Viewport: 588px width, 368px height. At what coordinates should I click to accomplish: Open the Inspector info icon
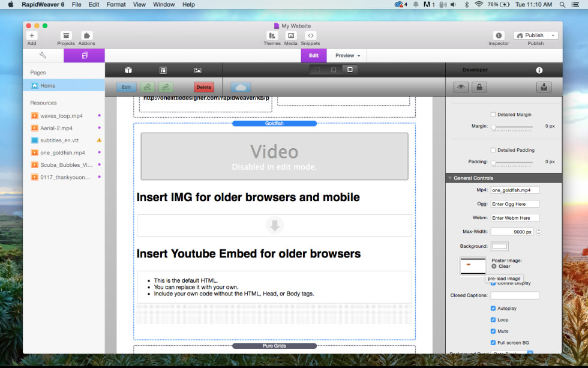tap(499, 35)
